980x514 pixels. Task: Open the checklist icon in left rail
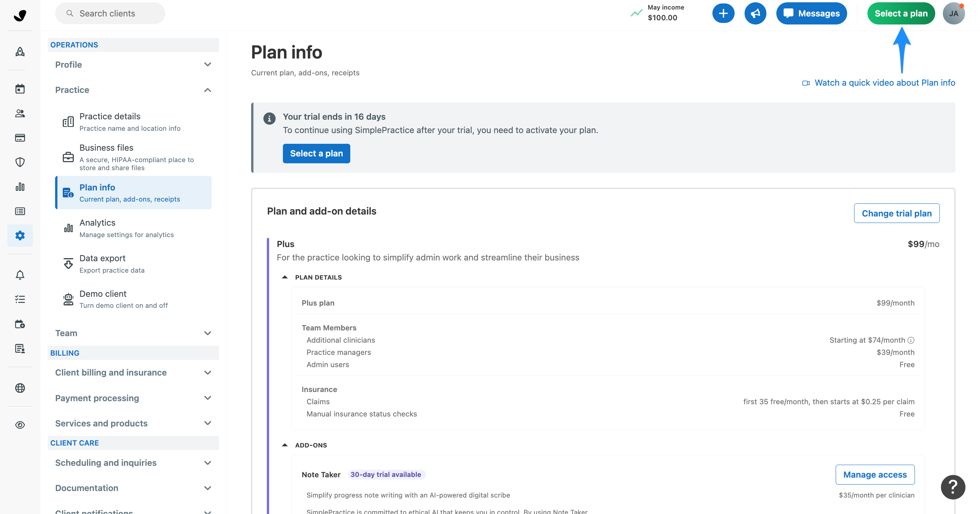20,299
